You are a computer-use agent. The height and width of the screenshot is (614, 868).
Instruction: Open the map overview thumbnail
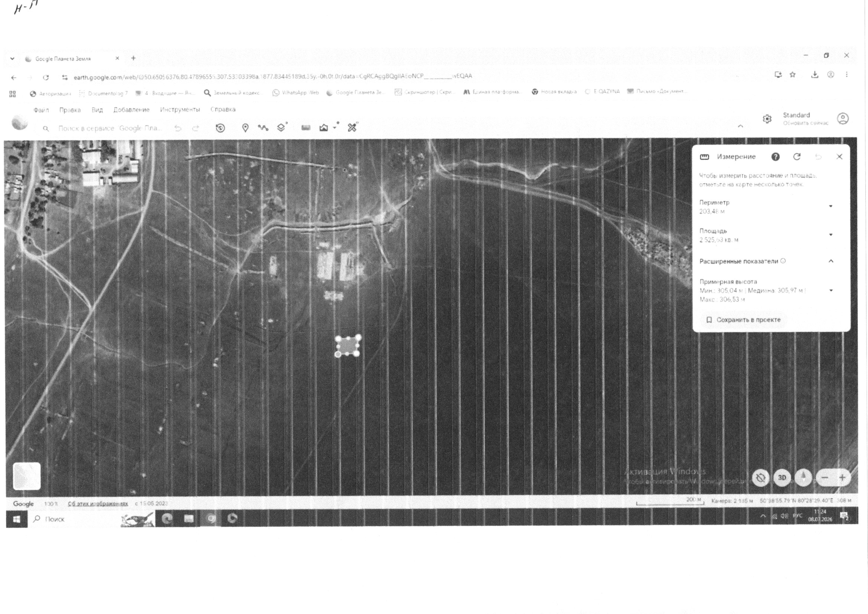[27, 476]
